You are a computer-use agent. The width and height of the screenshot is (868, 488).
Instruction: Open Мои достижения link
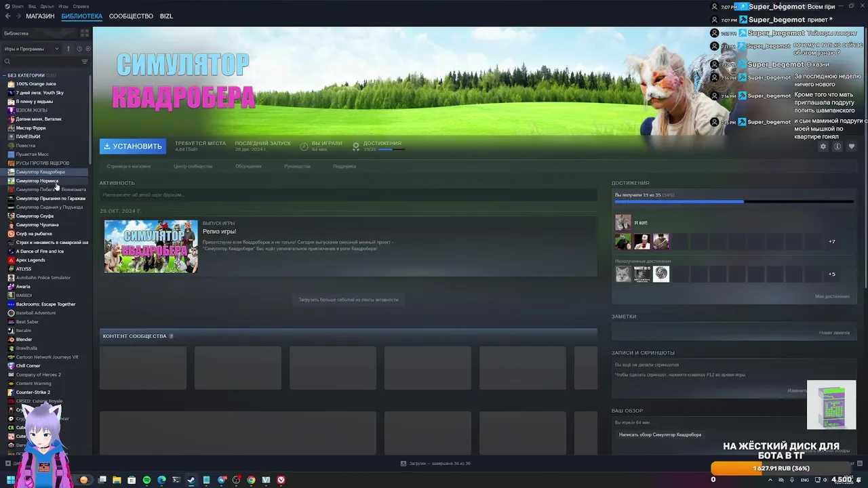tap(832, 296)
